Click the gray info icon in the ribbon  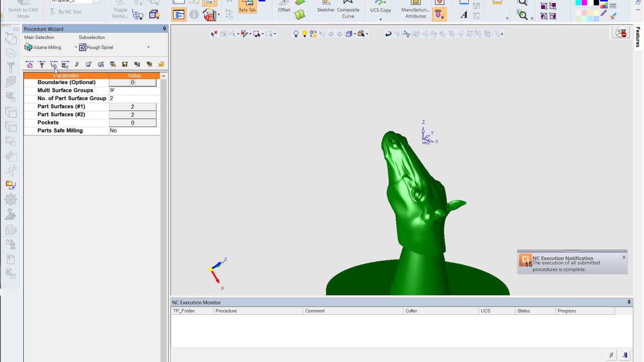[x=194, y=15]
